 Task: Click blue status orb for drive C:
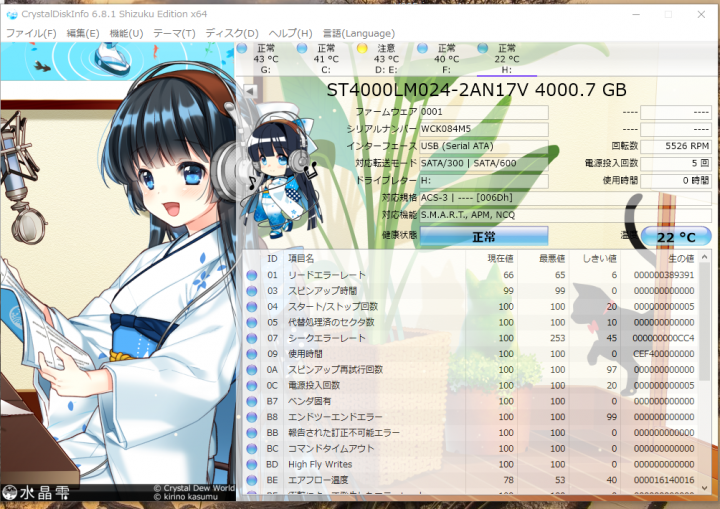[x=302, y=48]
